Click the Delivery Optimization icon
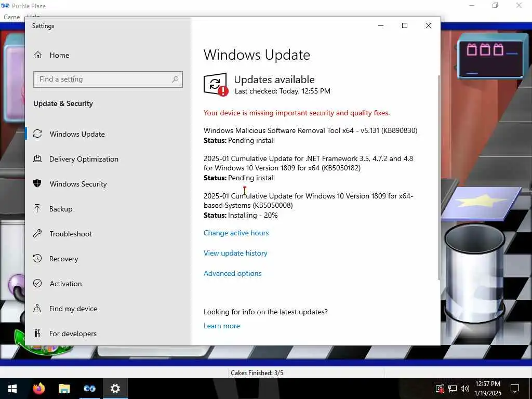The image size is (532, 399). (37, 159)
